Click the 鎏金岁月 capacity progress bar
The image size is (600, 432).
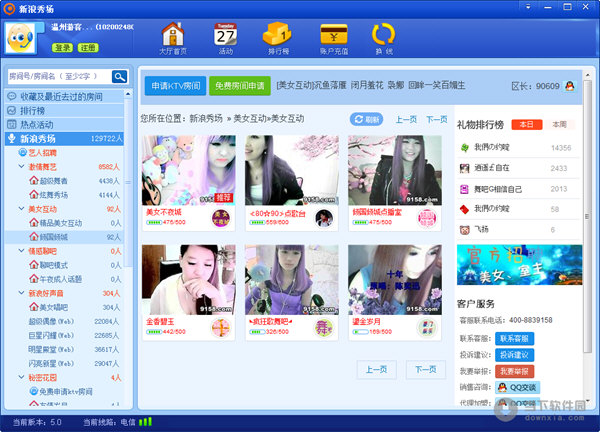pyautogui.click(x=360, y=332)
